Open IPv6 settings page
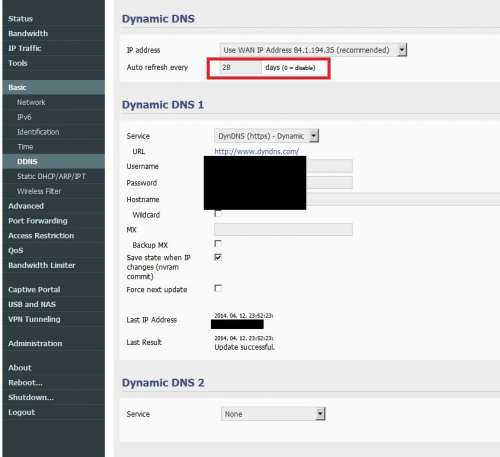The height and width of the screenshot is (457, 500). [24, 117]
